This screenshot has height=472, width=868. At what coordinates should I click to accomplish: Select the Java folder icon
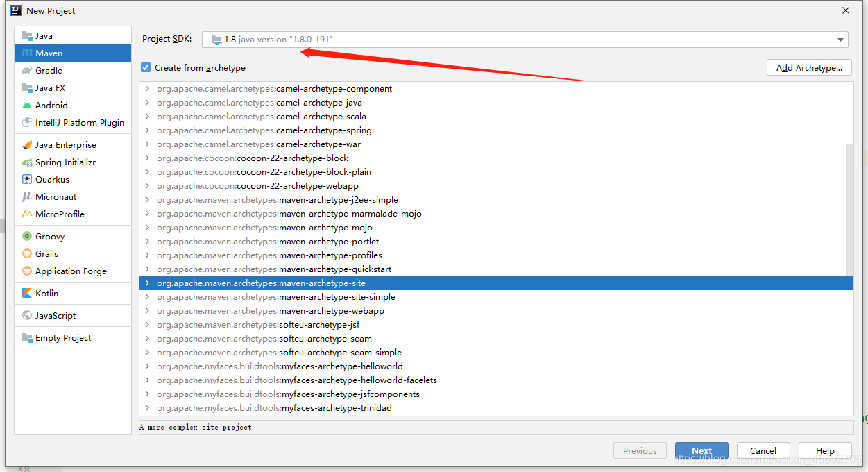tap(27, 36)
